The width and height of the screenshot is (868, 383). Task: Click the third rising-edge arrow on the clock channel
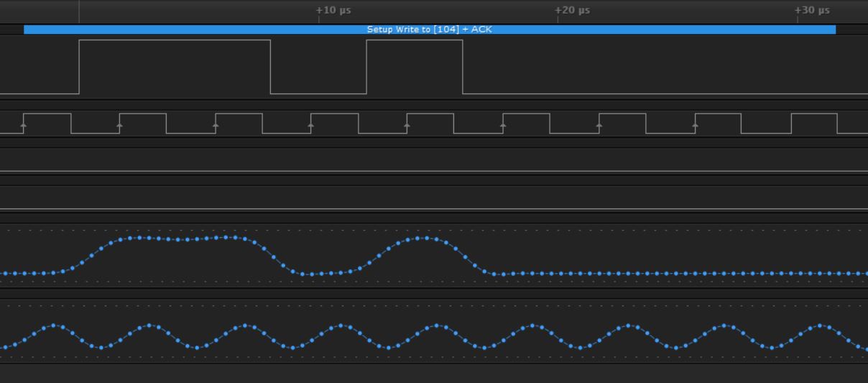216,126
